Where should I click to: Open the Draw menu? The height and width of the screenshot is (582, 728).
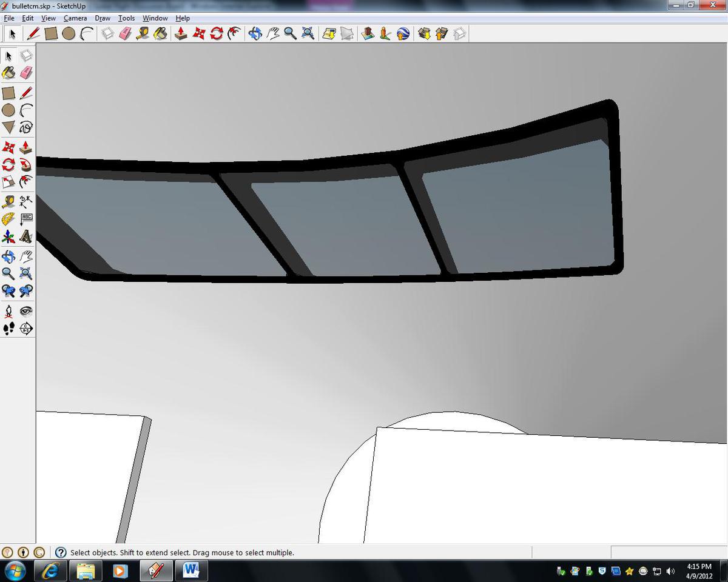point(103,18)
